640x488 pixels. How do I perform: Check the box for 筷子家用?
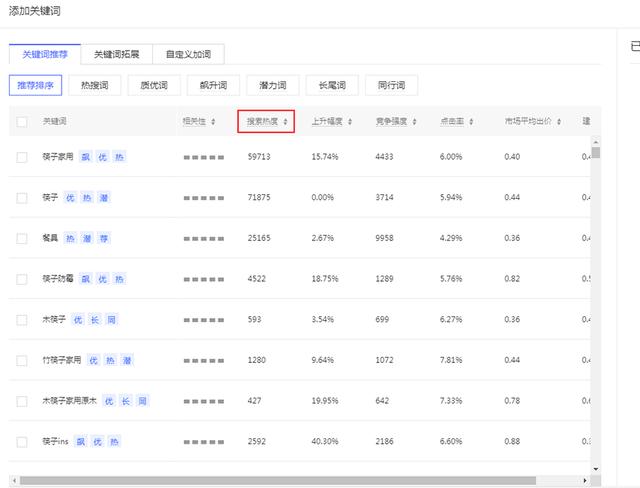tap(22, 157)
